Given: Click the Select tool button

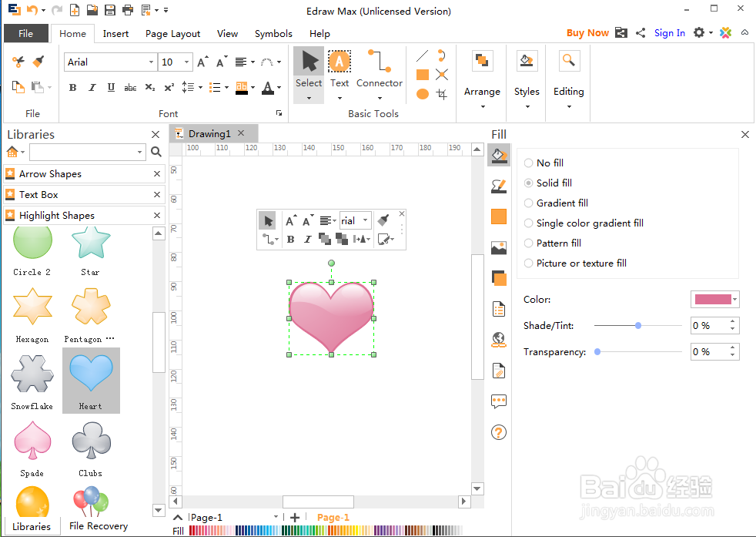Looking at the screenshot, I should pyautogui.click(x=309, y=75).
